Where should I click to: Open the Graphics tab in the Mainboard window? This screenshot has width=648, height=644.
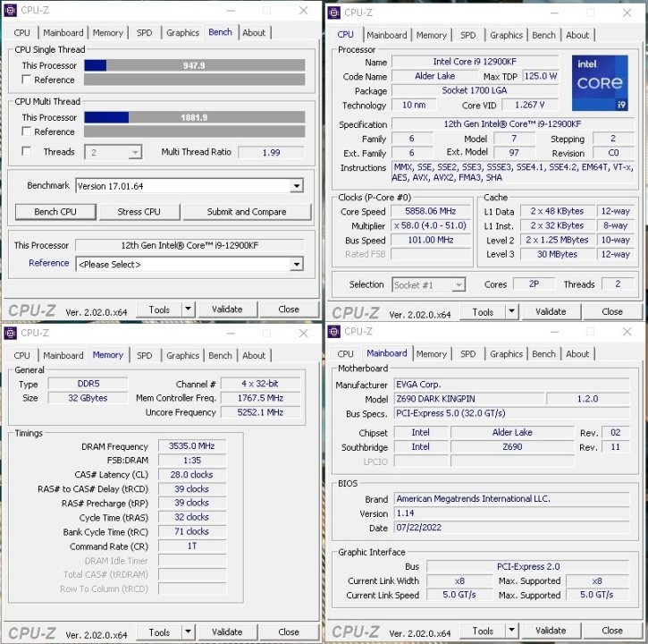[x=506, y=354]
